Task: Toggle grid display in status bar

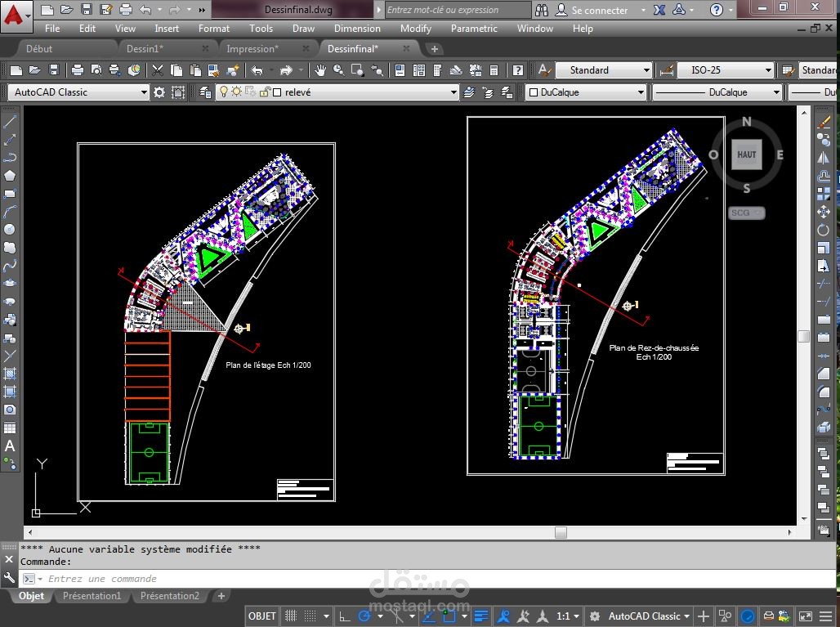Action: click(291, 616)
